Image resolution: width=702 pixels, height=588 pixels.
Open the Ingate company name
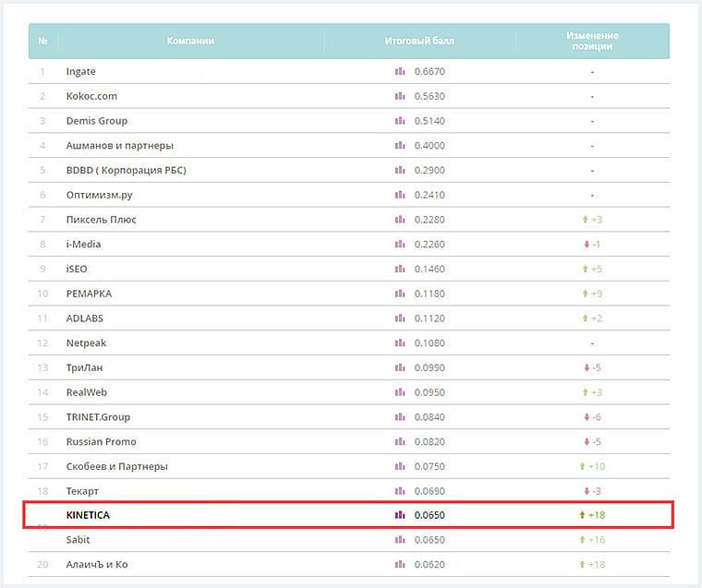pos(80,72)
